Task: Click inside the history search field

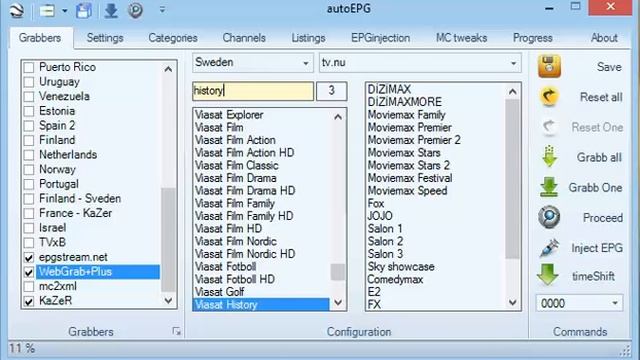Action: (253, 91)
